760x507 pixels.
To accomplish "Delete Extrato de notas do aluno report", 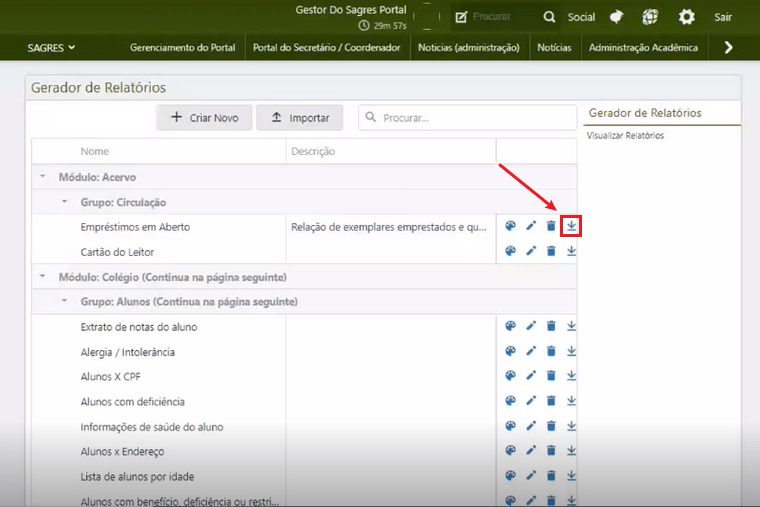I will point(551,326).
